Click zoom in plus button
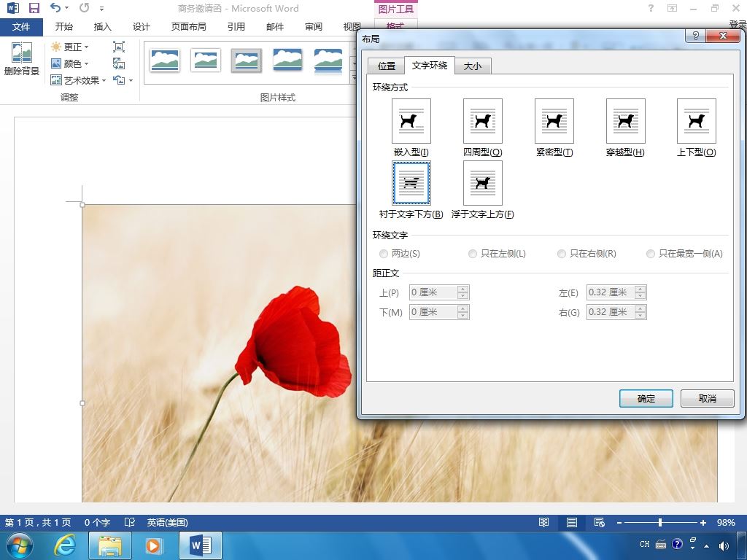 tap(703, 523)
